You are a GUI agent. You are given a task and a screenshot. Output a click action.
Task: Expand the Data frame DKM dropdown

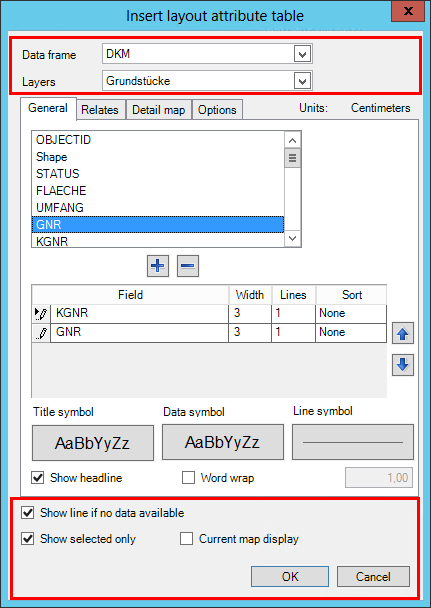tap(302, 54)
